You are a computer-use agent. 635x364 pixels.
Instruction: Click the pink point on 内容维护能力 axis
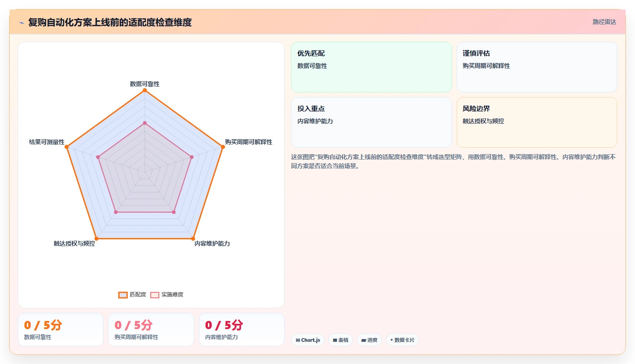tap(174, 212)
